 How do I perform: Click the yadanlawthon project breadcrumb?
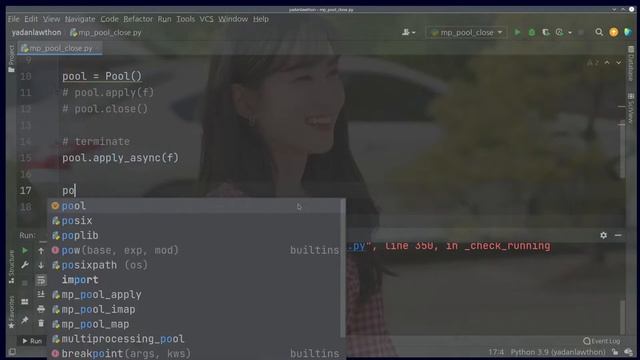[x=36, y=32]
